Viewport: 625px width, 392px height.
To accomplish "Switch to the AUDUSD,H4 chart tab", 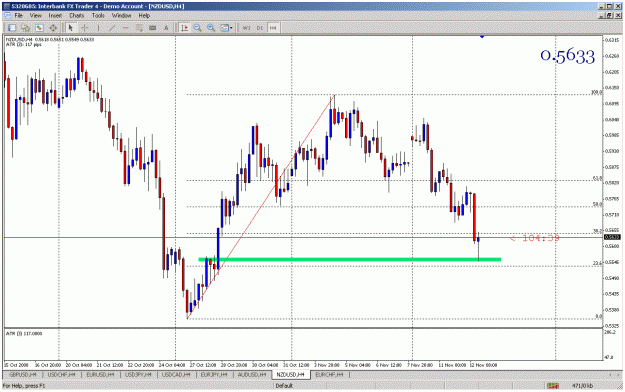I will point(252,375).
